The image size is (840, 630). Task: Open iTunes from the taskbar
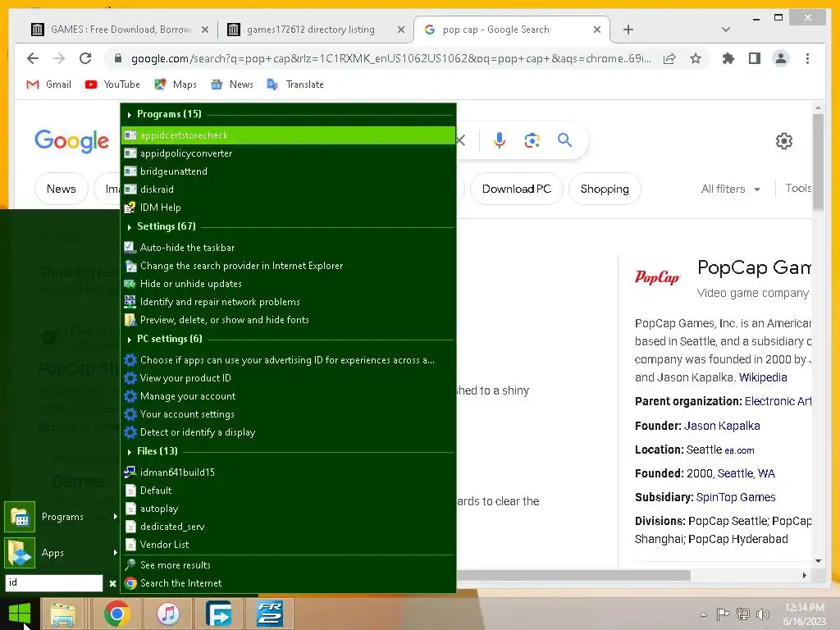tap(168, 614)
